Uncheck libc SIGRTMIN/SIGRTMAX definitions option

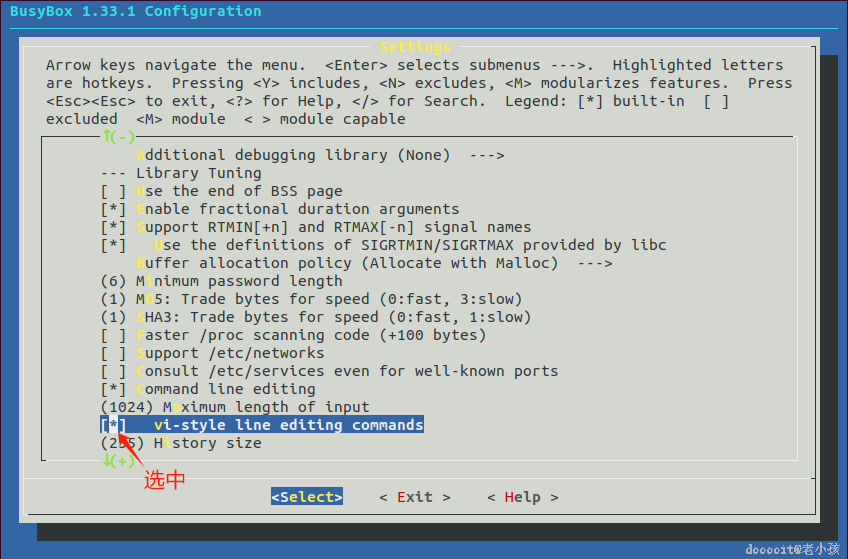pos(113,245)
